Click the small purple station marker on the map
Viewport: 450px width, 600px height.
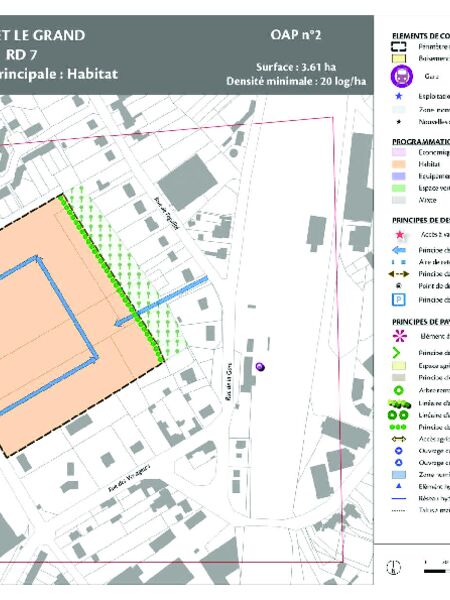tap(260, 367)
